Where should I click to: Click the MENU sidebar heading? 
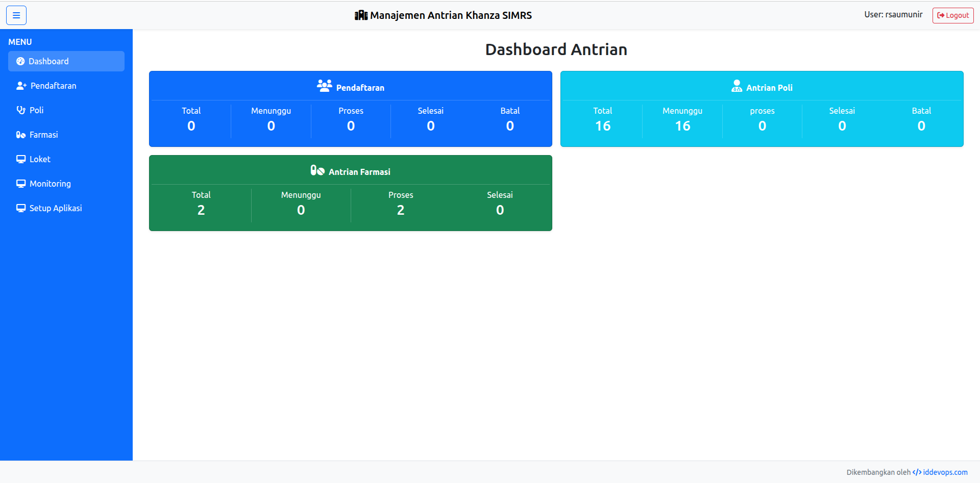click(x=20, y=42)
